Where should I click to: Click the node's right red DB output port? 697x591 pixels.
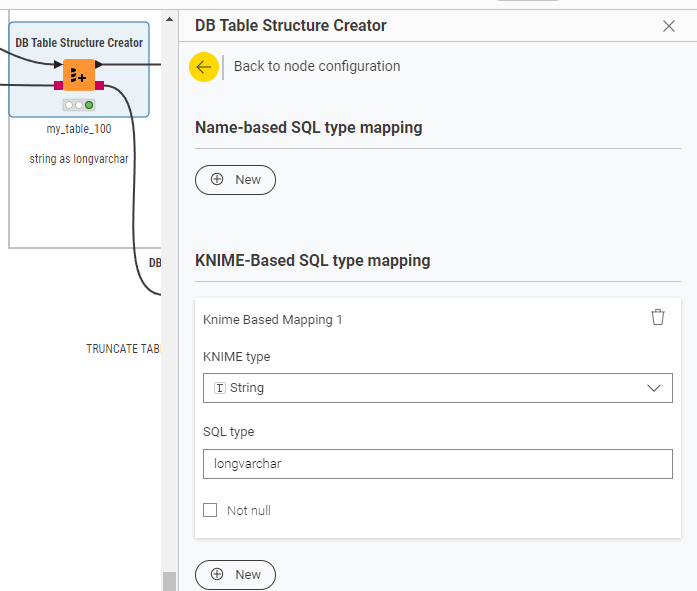pyautogui.click(x=99, y=85)
